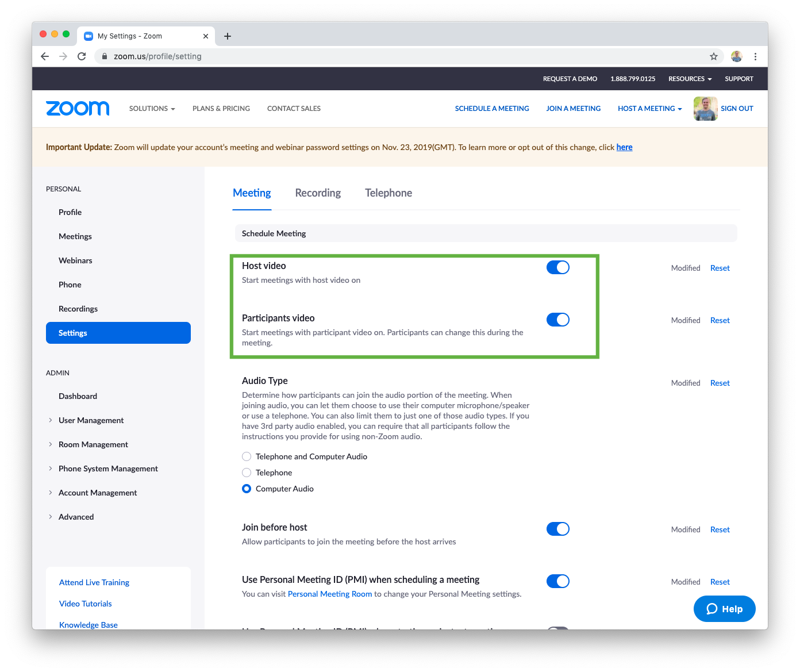The image size is (800, 672).
Task: Toggle Use Personal Meeting ID when scheduling
Action: (558, 581)
